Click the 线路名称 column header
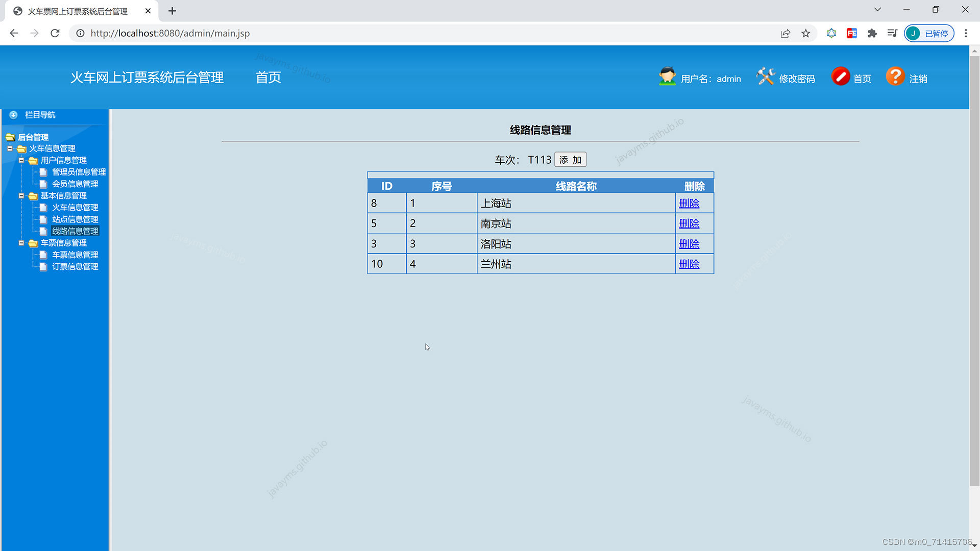The image size is (980, 551). click(x=576, y=186)
